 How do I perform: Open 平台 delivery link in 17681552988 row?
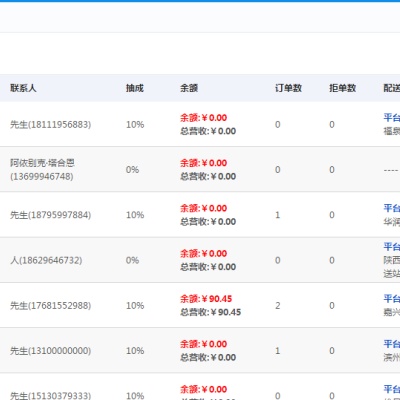click(x=392, y=298)
